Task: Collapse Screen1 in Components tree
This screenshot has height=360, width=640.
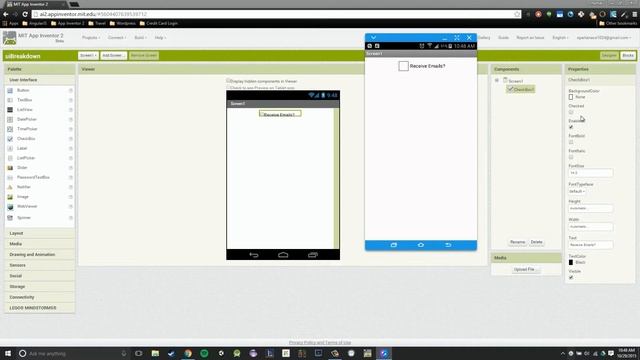Action: 497,80
